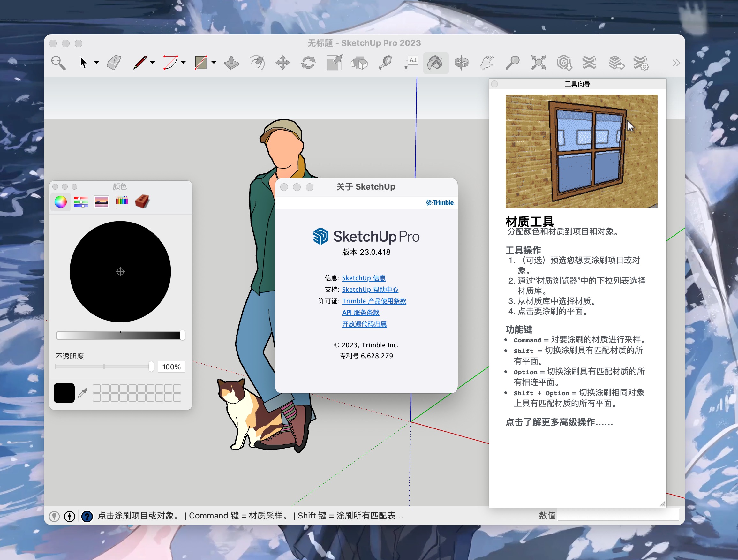Viewport: 738px width, 560px height.
Task: Close the 关于 SketchUp dialog
Action: point(284,187)
